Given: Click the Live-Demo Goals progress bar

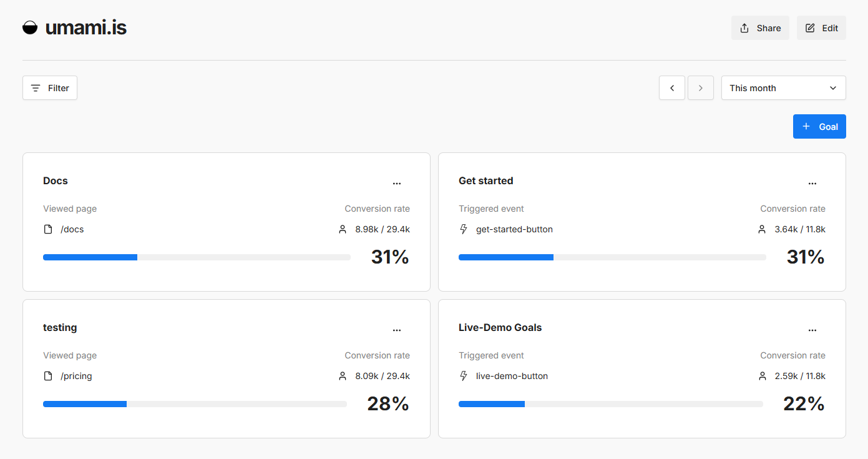Looking at the screenshot, I should (610, 404).
